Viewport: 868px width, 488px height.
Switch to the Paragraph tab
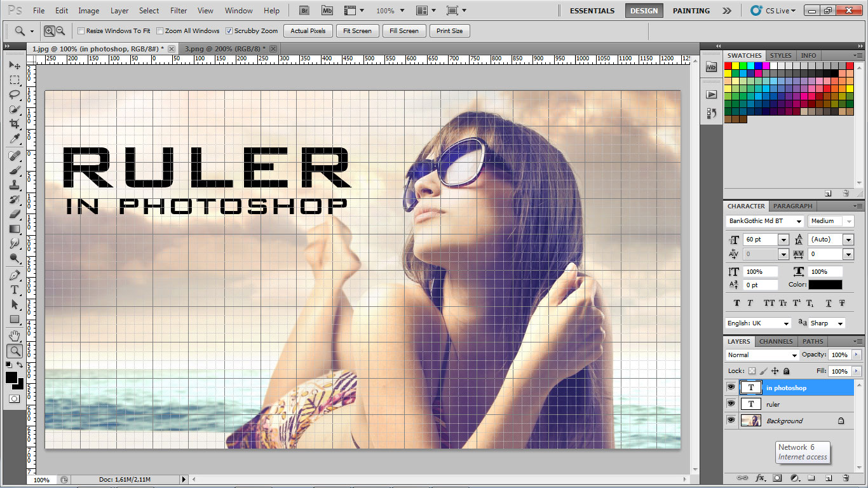pos(793,206)
